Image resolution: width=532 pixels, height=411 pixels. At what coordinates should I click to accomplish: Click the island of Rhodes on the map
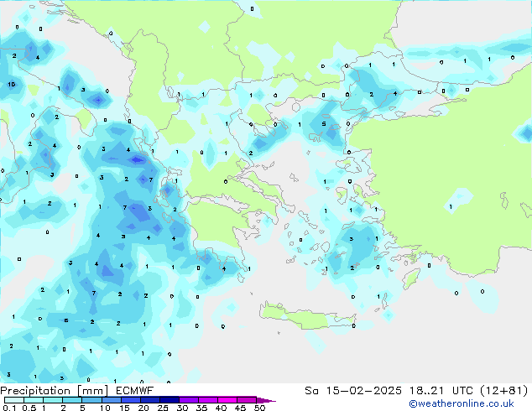point(411,278)
